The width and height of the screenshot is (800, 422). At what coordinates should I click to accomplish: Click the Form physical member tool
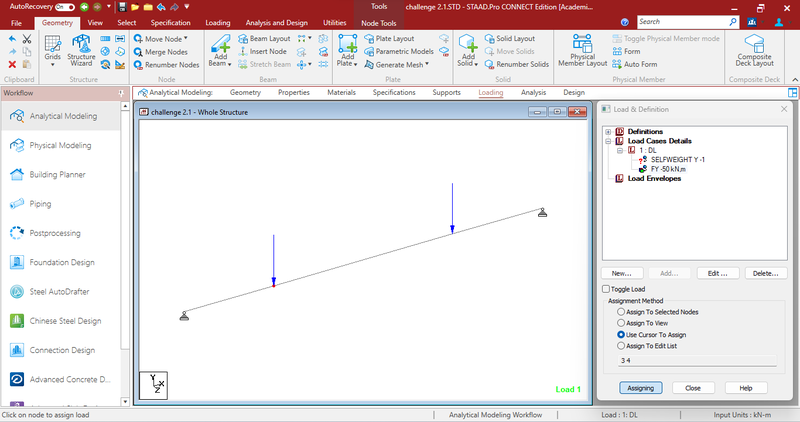click(626, 52)
